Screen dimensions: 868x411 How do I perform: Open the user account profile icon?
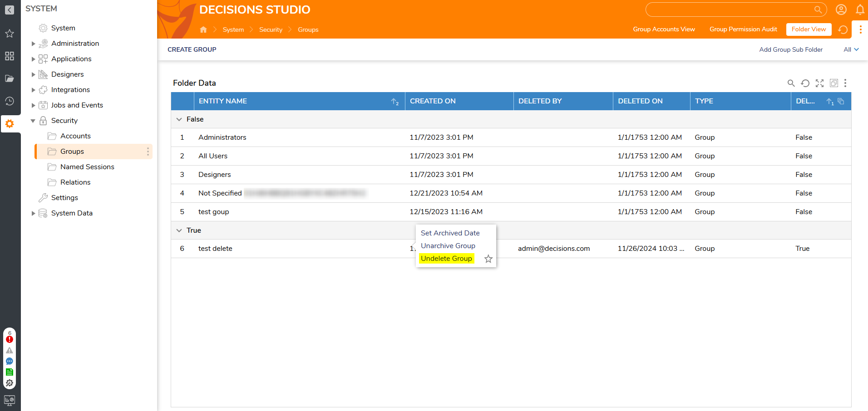click(x=841, y=10)
